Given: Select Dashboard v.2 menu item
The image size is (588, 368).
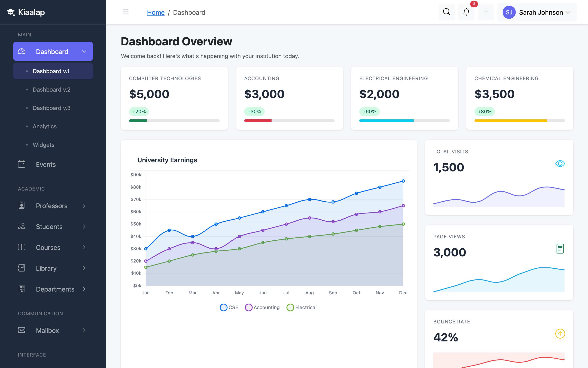Looking at the screenshot, I should pos(53,90).
